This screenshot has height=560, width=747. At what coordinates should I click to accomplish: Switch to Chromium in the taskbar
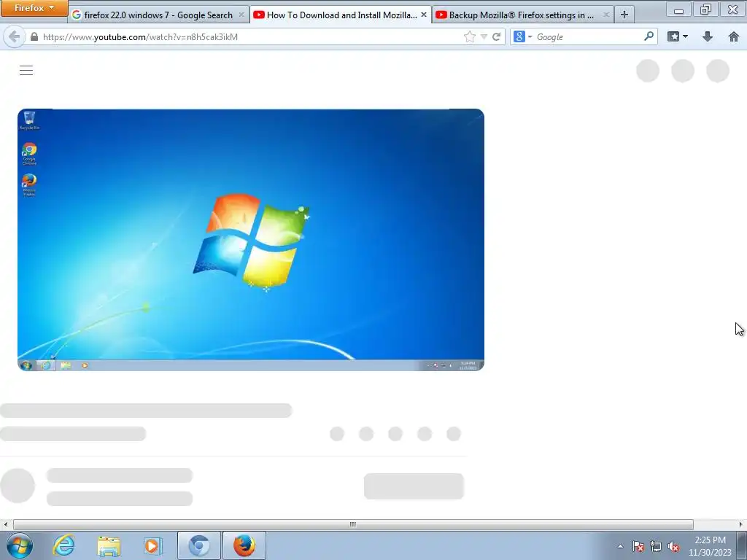[x=198, y=545]
